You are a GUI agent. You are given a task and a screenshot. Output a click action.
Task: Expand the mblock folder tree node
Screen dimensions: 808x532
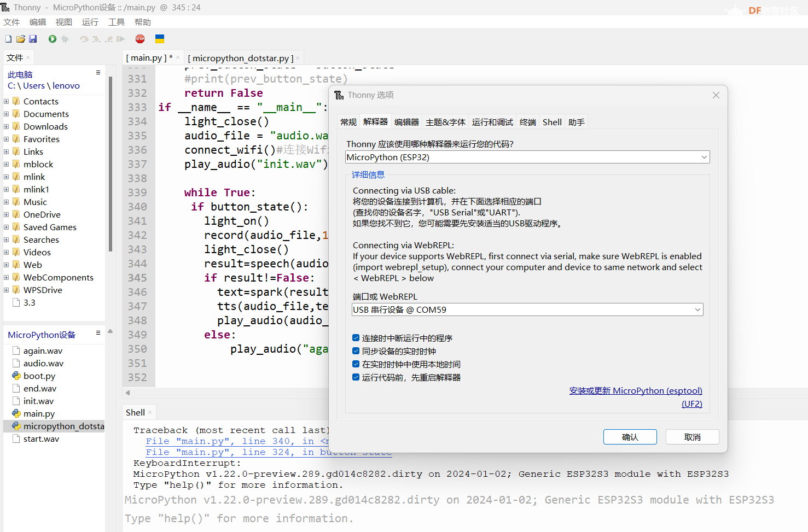(x=7, y=164)
